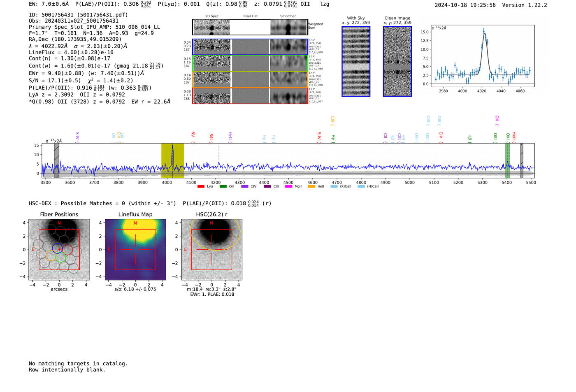Click the (H)CaII legend swatch
This screenshot has width=576, height=392.
coord(361,187)
